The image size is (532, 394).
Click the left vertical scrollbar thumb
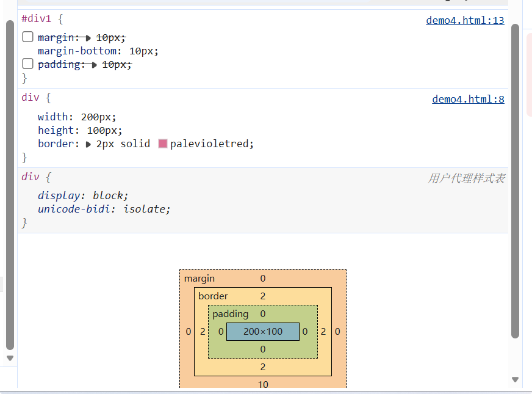coord(10,185)
